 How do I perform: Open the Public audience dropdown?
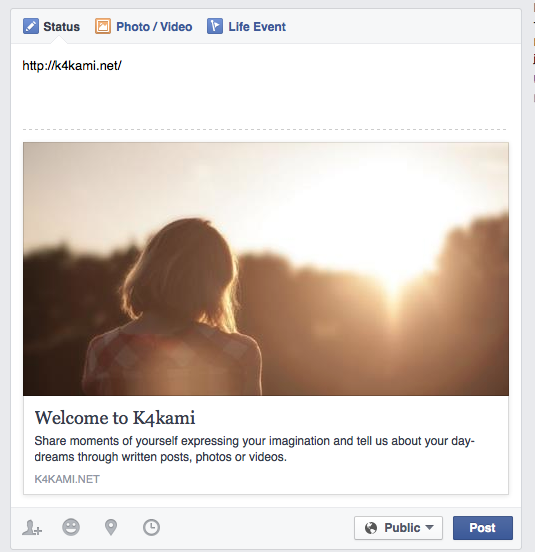(398, 528)
